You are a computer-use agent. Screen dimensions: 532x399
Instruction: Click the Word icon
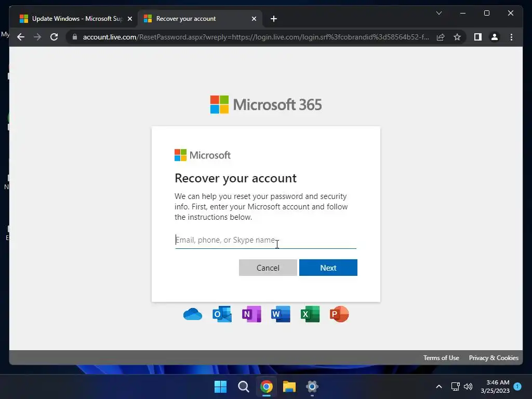[x=281, y=314]
